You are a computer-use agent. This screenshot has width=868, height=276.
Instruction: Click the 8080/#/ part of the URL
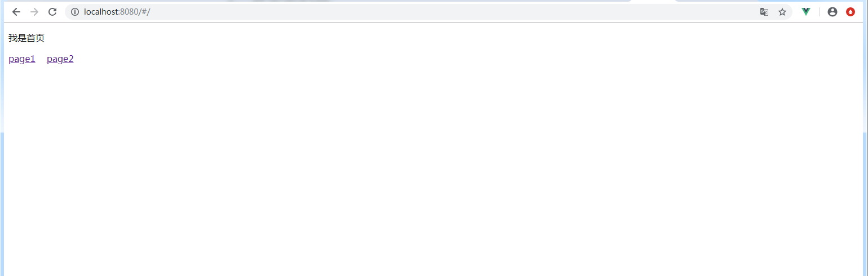point(135,12)
